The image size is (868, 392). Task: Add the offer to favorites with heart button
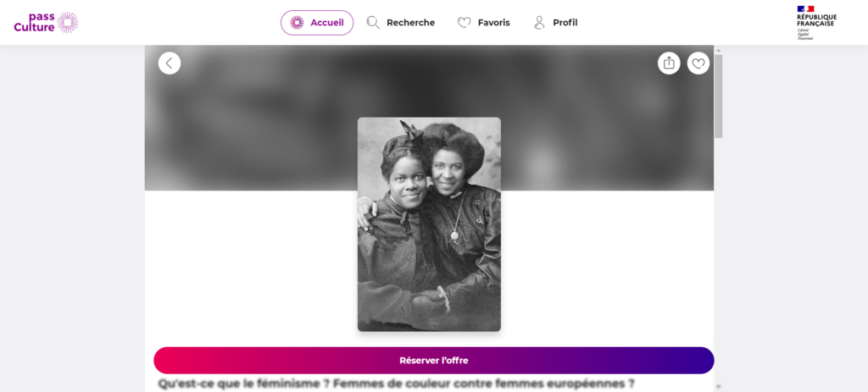coord(698,63)
